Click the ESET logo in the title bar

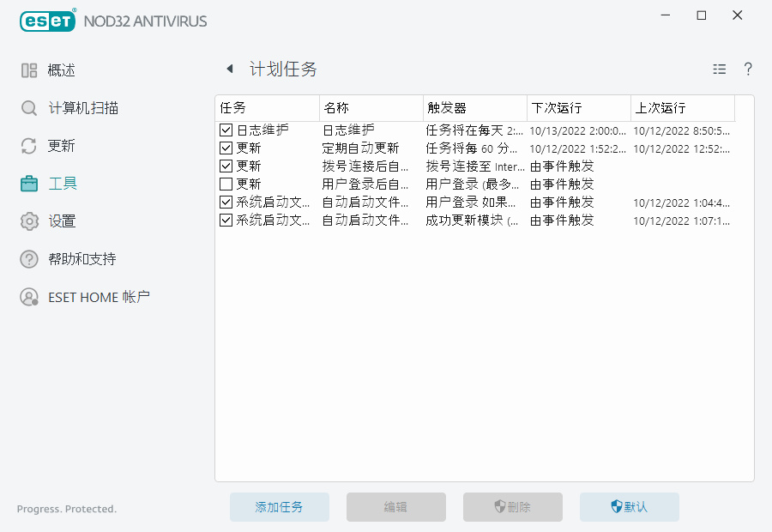[x=47, y=21]
